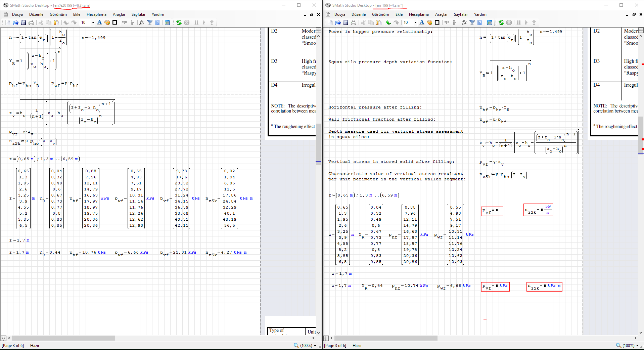The height and width of the screenshot is (350, 644).
Task: Click the Print icon in the left window
Action: (x=31, y=23)
